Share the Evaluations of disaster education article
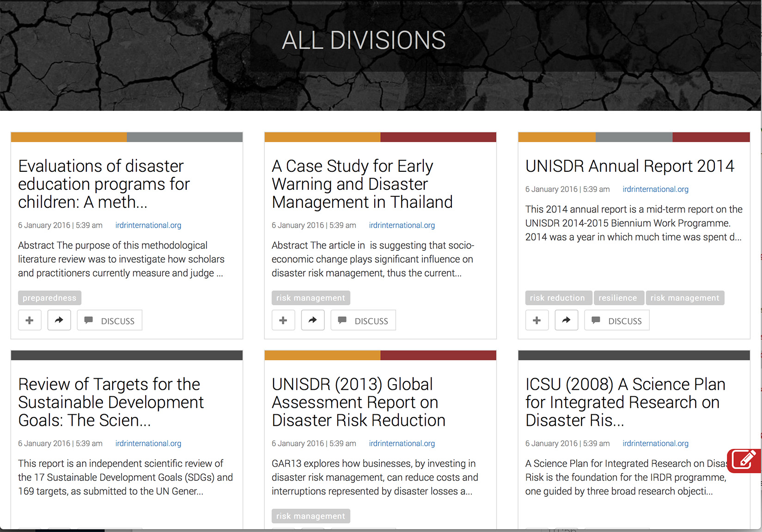This screenshot has height=532, width=762. pos(59,320)
